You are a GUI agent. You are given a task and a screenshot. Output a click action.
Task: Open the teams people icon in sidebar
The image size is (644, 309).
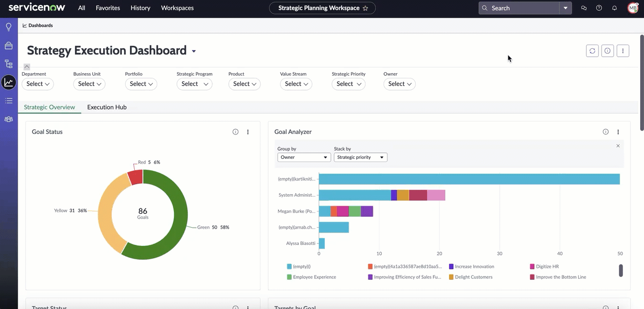9,119
